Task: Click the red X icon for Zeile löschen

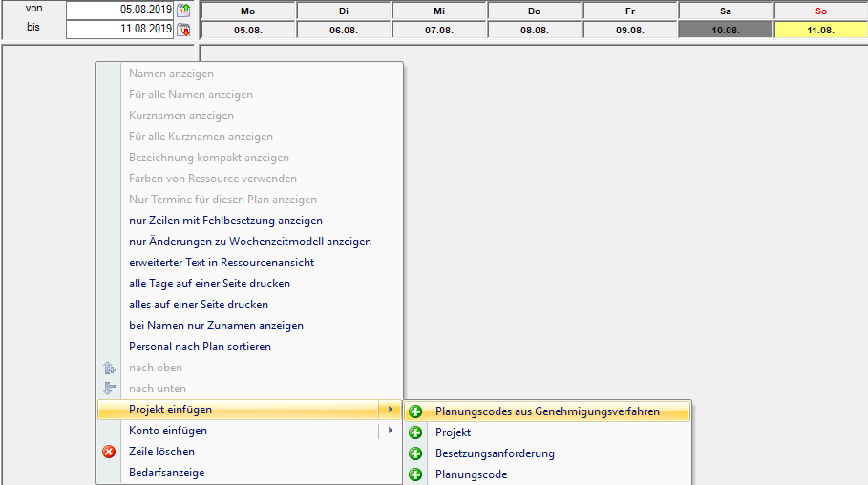Action: point(109,452)
